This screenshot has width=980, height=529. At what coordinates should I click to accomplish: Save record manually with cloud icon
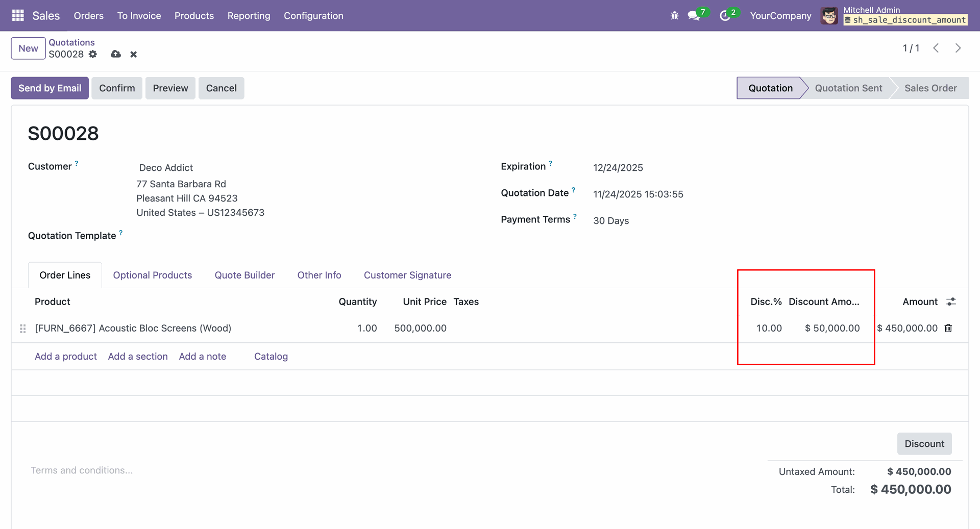[x=116, y=54]
